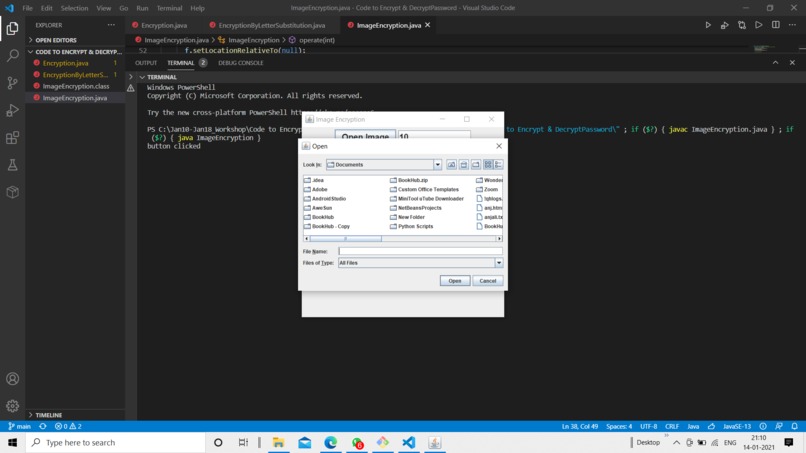806x453 pixels.
Task: Expand the Open Editors section
Action: tap(56, 40)
